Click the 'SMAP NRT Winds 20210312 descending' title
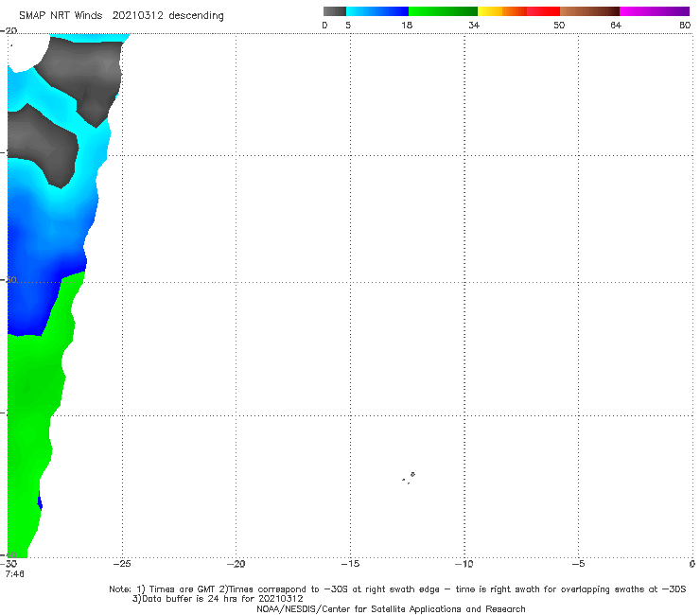This screenshot has width=700, height=615. tap(121, 16)
